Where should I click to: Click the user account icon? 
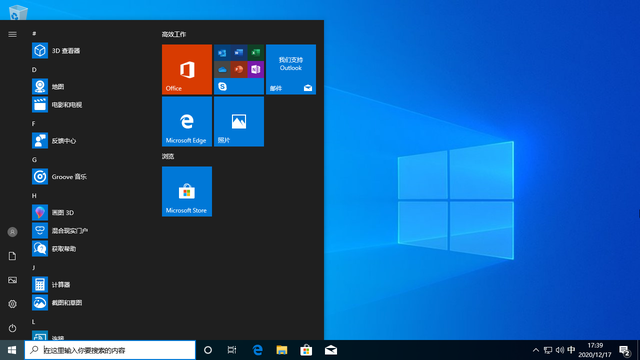[x=12, y=232]
